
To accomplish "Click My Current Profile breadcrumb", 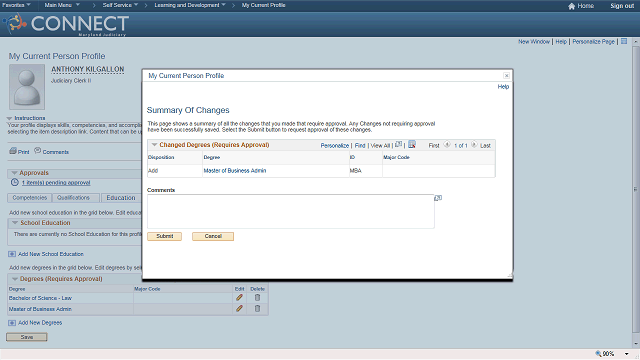I will 263,5.
